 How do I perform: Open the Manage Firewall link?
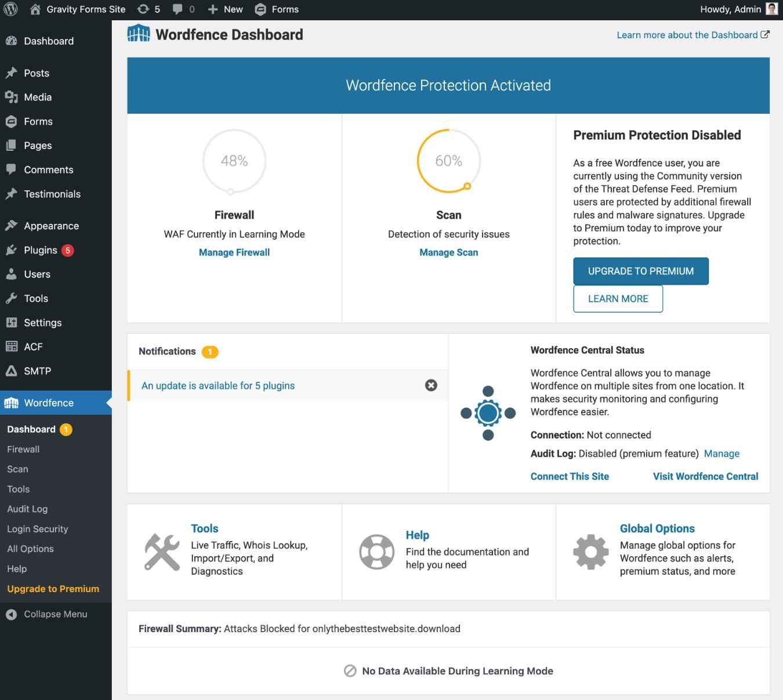234,252
